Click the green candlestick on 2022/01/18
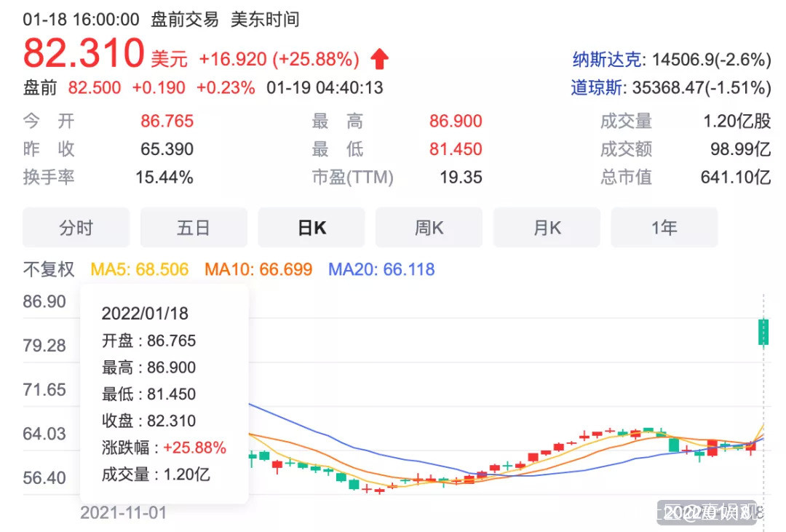This screenshot has width=786, height=532. coord(763,331)
